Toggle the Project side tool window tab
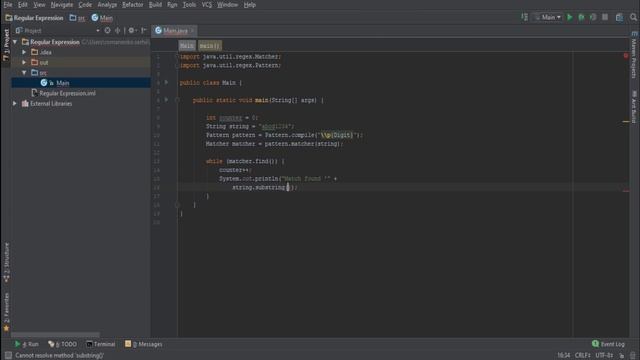 [x=6, y=44]
